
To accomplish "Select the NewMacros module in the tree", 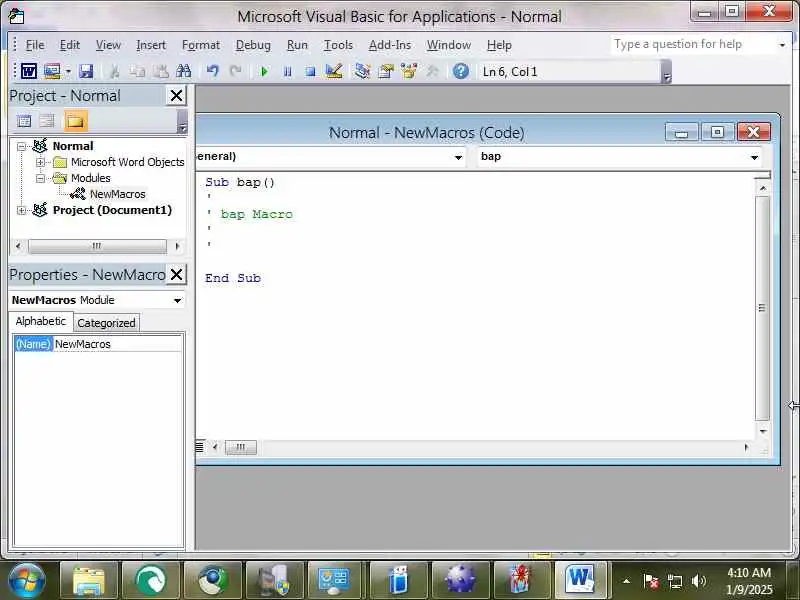I will pos(117,194).
